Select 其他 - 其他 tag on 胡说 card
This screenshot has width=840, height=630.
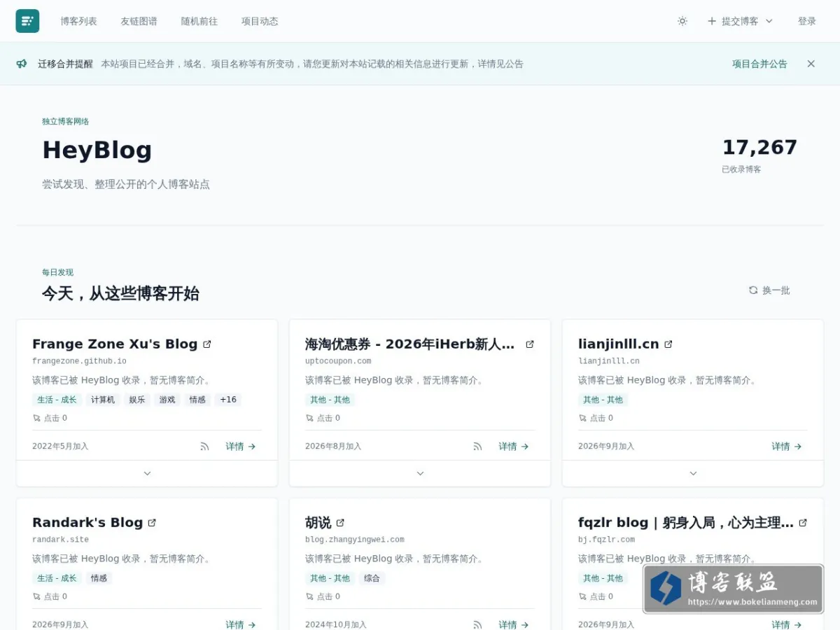pos(330,578)
